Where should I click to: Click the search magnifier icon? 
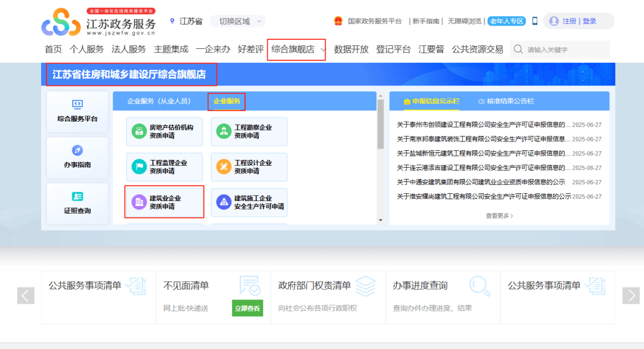click(x=518, y=50)
